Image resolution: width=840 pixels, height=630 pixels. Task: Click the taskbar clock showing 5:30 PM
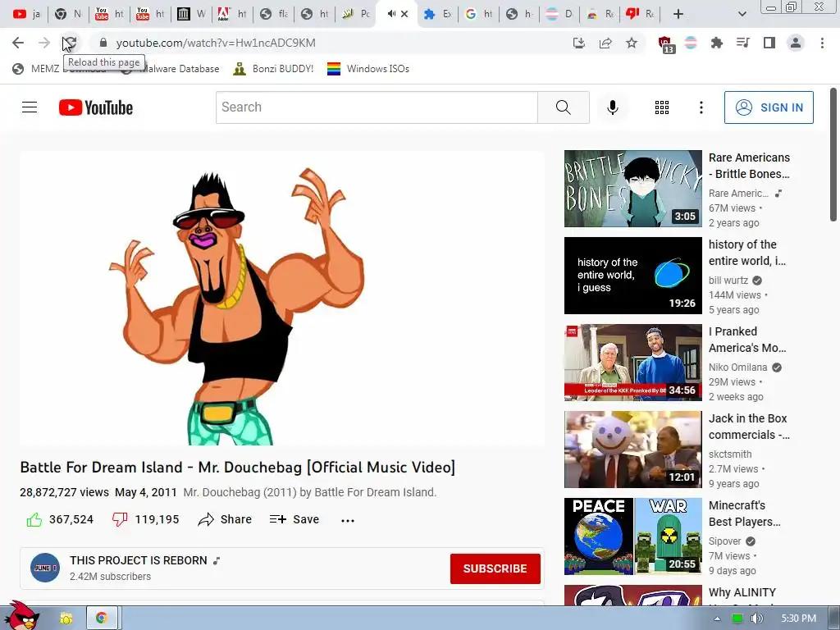tap(798, 619)
